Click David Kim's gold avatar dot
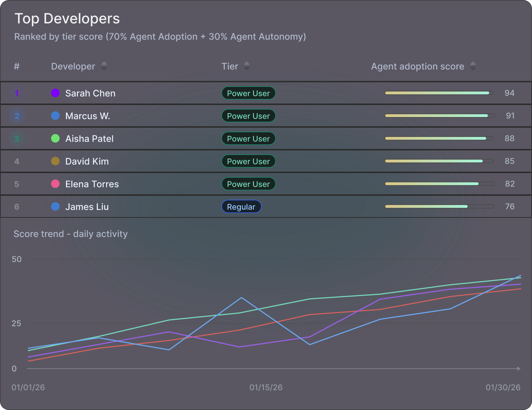The image size is (532, 410). coord(55,161)
